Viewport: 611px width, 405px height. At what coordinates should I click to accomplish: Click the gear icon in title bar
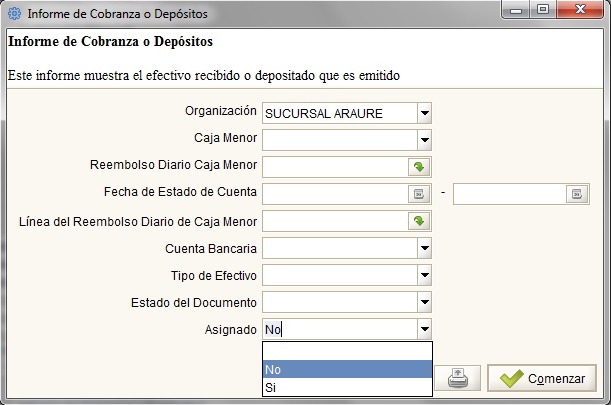14,13
